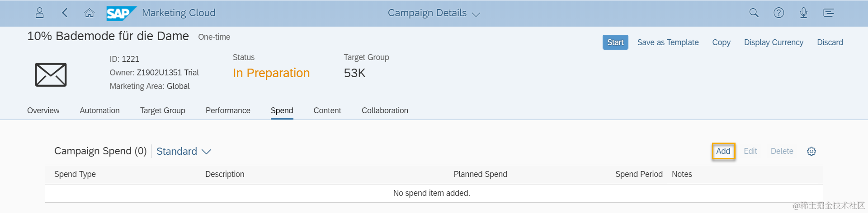Click the SAP logo
The image size is (868, 213).
click(121, 13)
